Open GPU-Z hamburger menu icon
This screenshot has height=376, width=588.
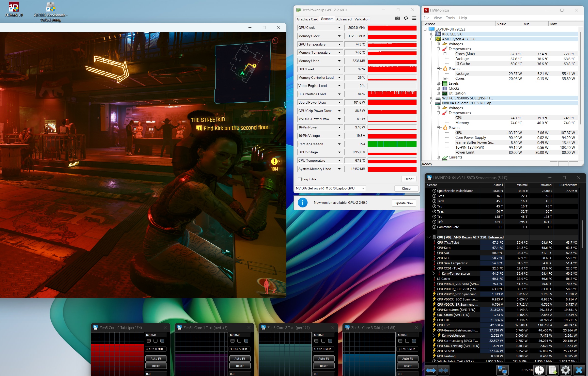click(x=414, y=18)
